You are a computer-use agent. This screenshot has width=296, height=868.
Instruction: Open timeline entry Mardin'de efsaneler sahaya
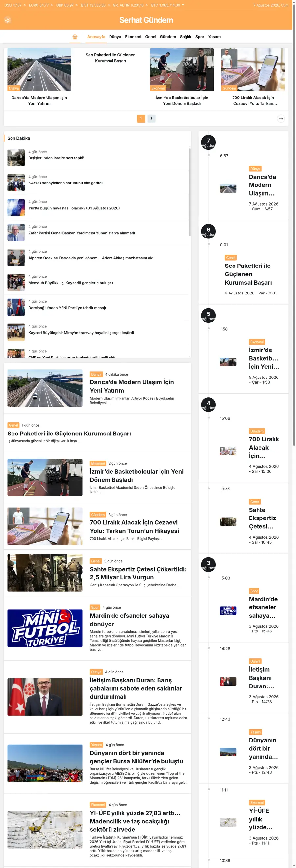[x=263, y=607]
